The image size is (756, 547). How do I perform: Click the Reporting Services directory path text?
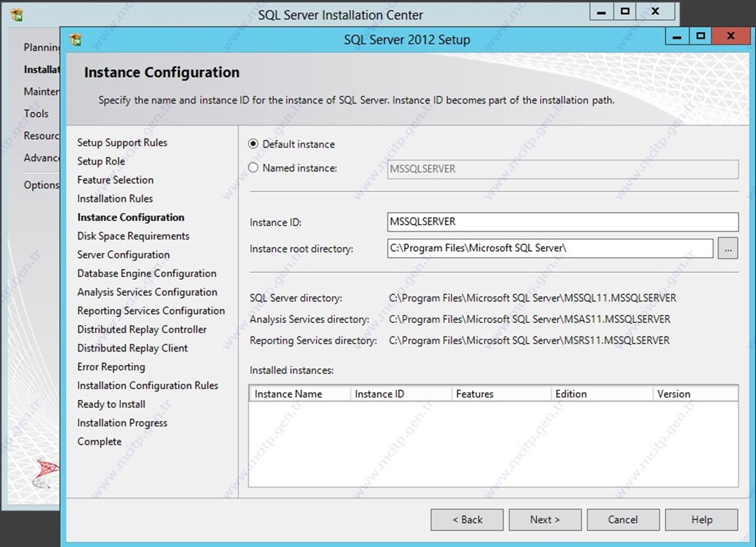point(529,341)
